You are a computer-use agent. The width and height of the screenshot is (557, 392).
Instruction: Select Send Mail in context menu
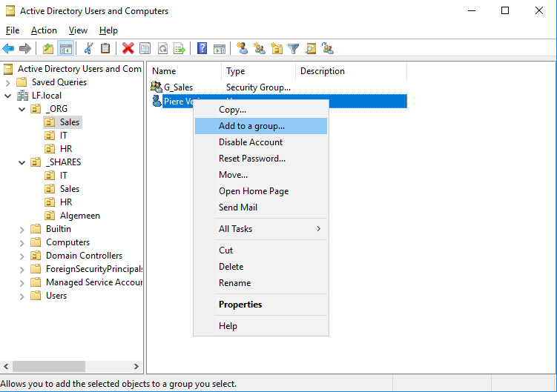261,207
